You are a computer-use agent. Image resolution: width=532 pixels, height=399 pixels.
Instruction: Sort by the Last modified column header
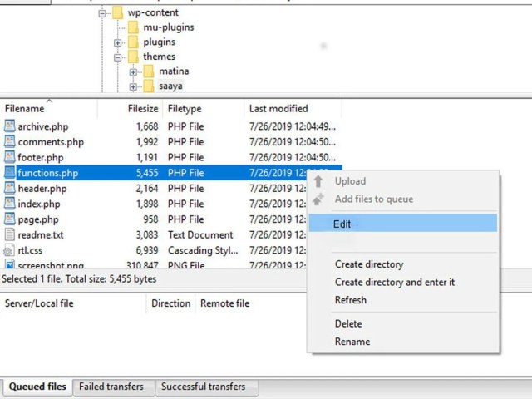pyautogui.click(x=293, y=109)
